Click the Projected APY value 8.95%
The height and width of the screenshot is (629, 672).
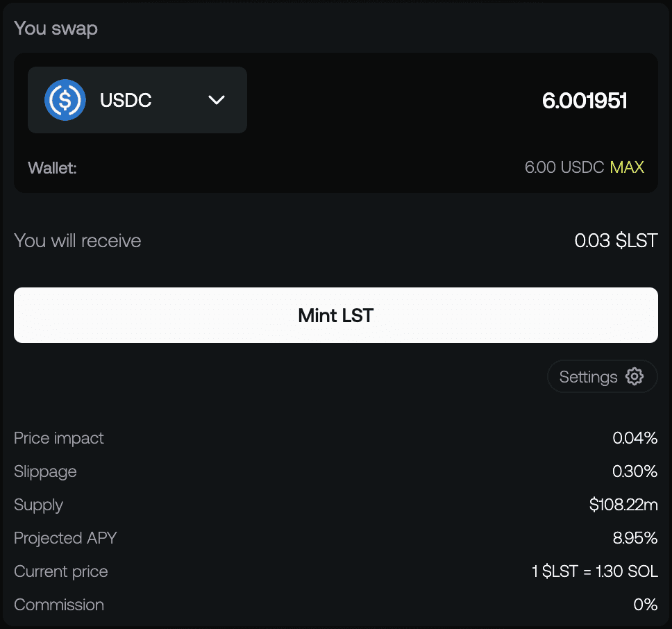(635, 538)
